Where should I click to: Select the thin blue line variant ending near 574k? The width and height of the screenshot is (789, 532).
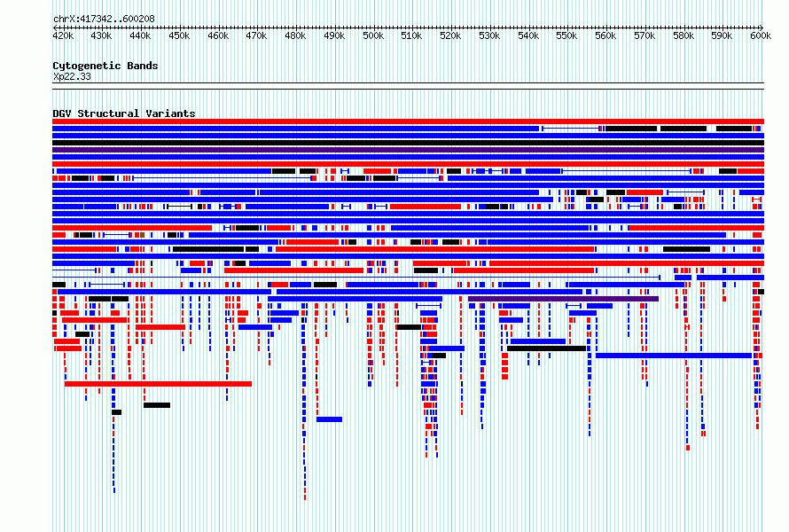[356, 278]
